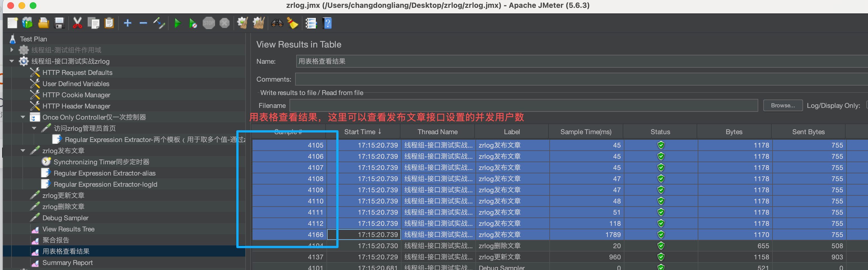Open the Templates toolbar icon
868x270 pixels.
point(27,23)
